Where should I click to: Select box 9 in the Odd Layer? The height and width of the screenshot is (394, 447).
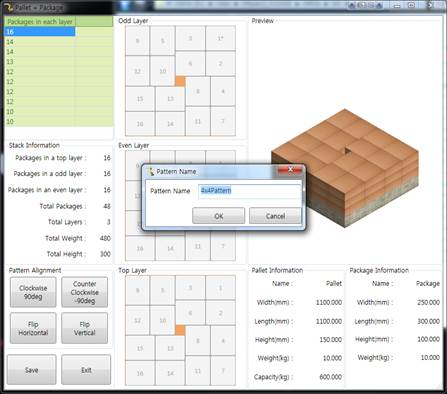pos(137,41)
